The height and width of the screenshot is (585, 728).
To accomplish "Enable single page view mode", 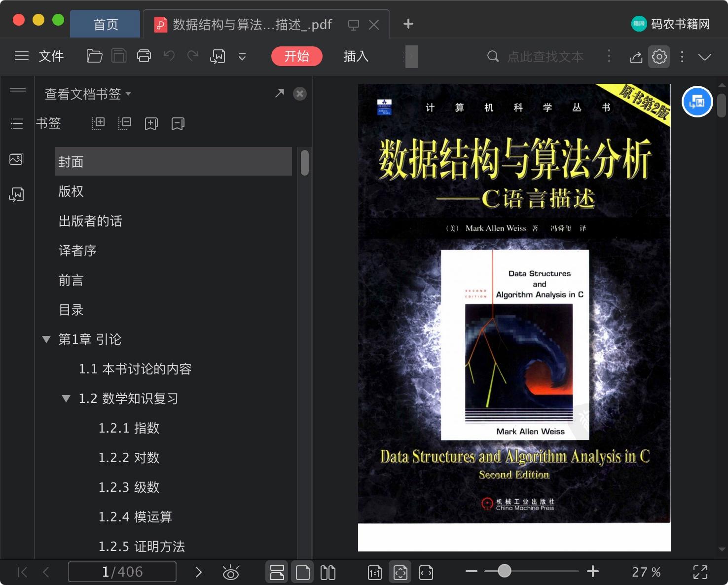I will tap(302, 572).
